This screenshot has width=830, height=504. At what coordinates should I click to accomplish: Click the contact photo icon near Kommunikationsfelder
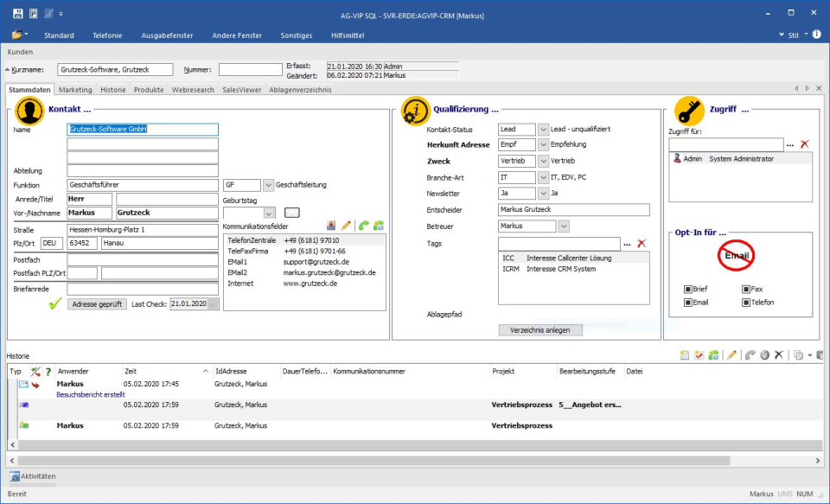pyautogui.click(x=331, y=226)
